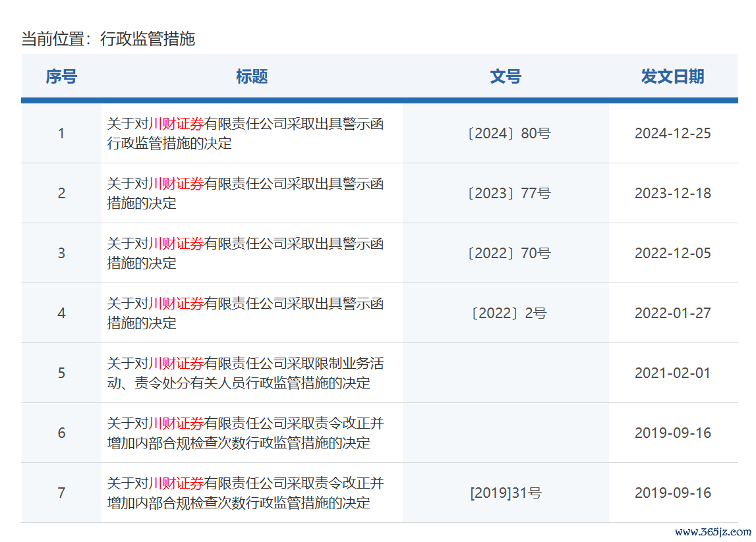Open the 2021-02-01 business restriction decision
Screen dimensions: 756x542
pyautogui.click(x=245, y=373)
